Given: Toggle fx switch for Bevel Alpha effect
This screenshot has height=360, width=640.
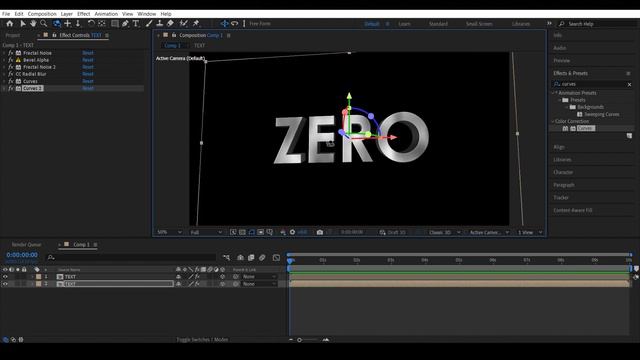Looking at the screenshot, I should point(11,60).
